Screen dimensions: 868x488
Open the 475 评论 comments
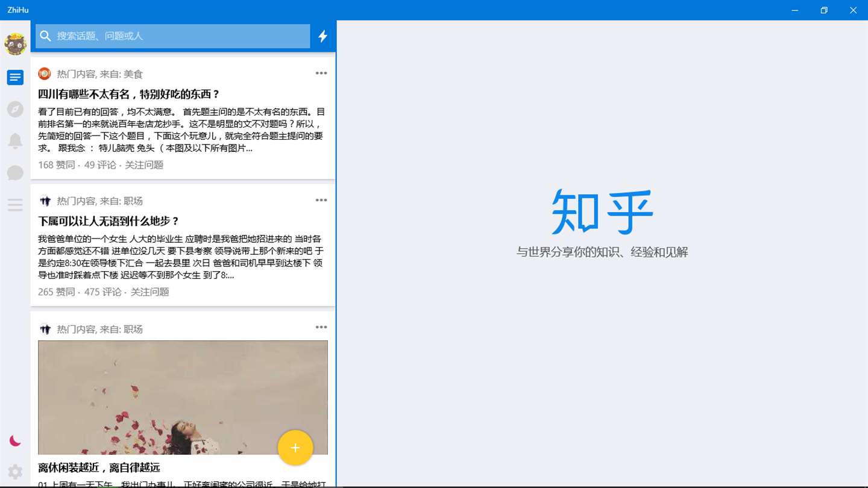pos(103,292)
